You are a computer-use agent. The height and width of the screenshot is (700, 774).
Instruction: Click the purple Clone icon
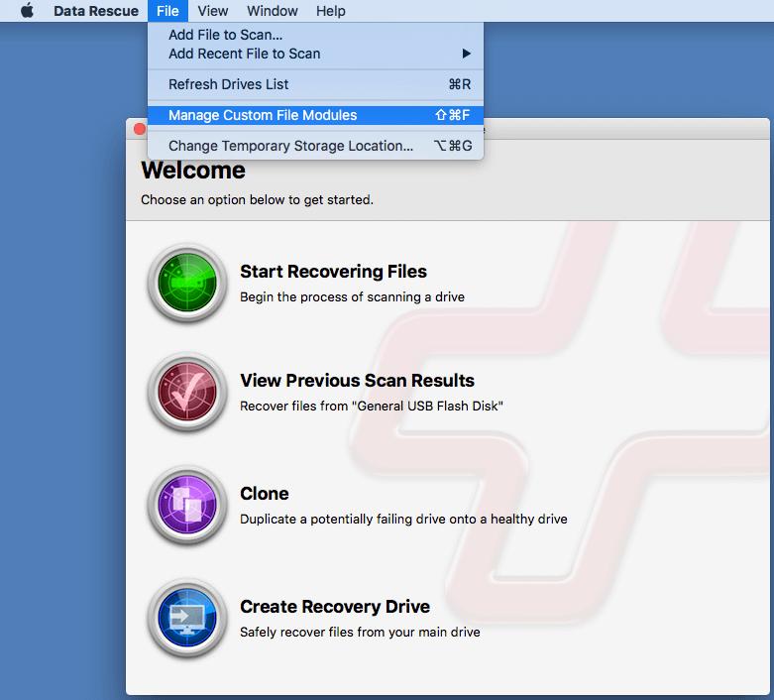(187, 505)
